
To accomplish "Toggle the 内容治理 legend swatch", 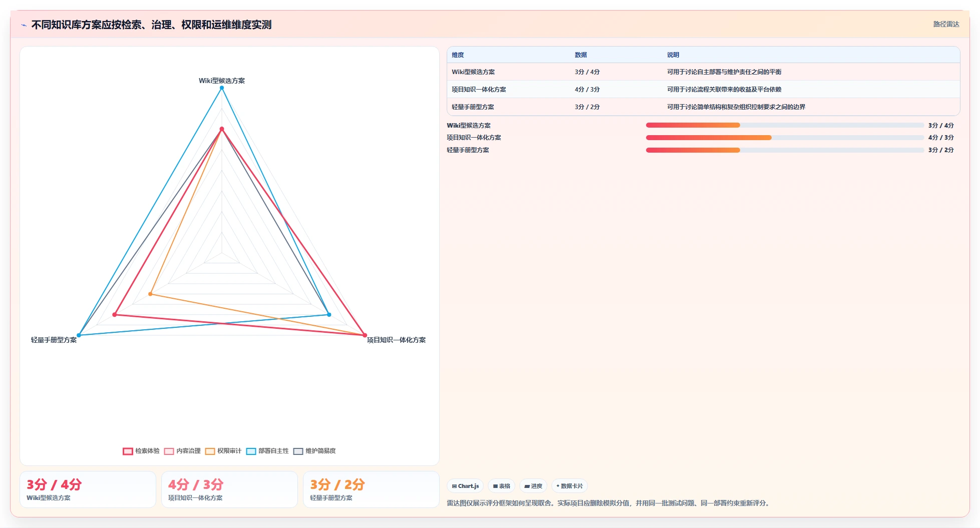I will (x=169, y=451).
